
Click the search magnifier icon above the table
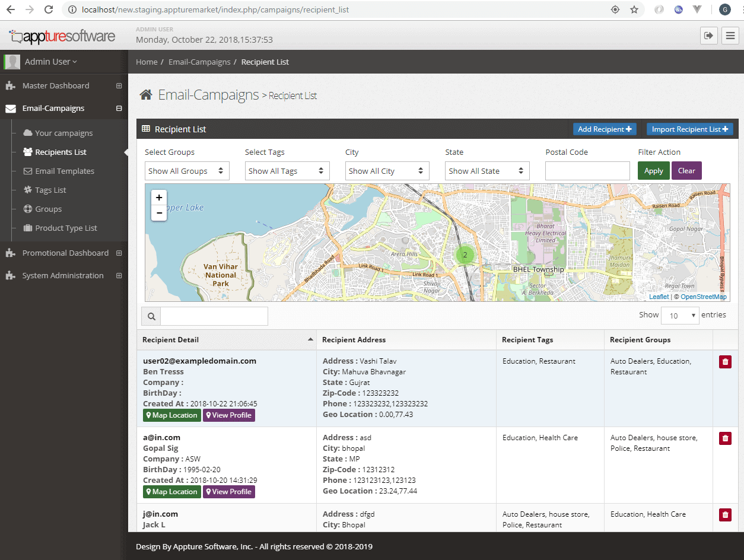[x=151, y=317]
